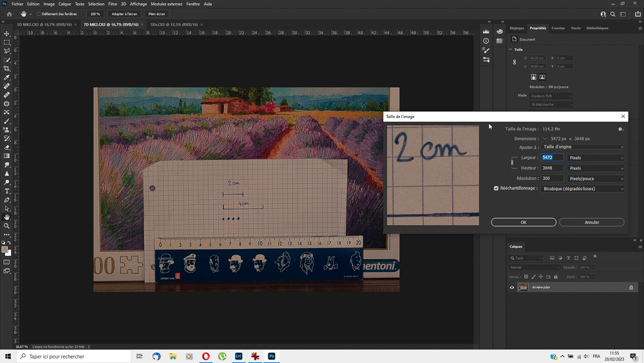Toggle canvas proportions link in Propriétés
The image size is (644, 363).
(515, 62)
